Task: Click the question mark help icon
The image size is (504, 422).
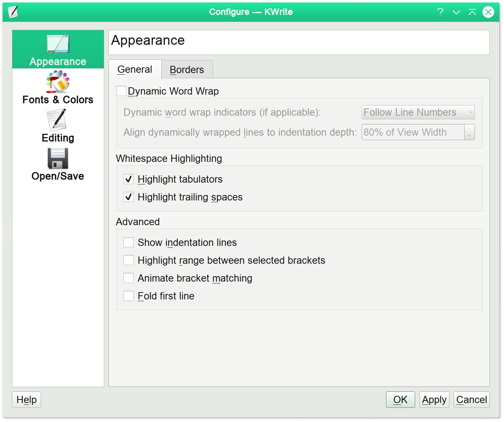Action: click(x=440, y=12)
